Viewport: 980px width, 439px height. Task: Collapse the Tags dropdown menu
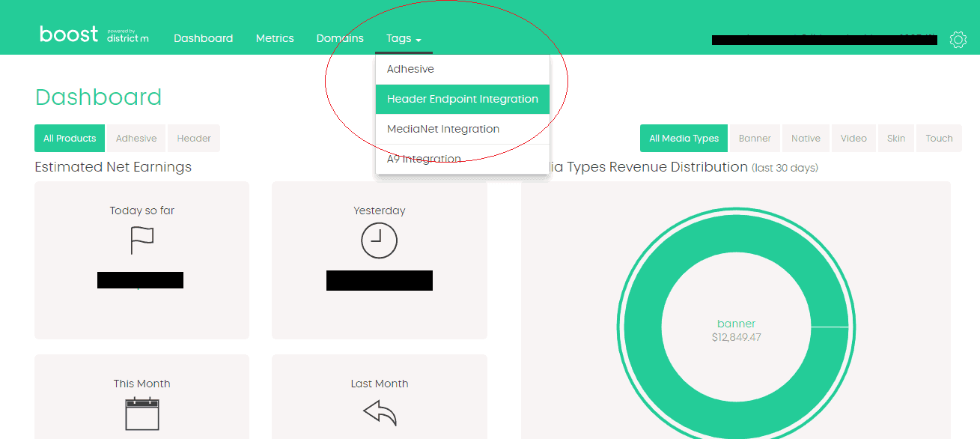[x=404, y=39]
